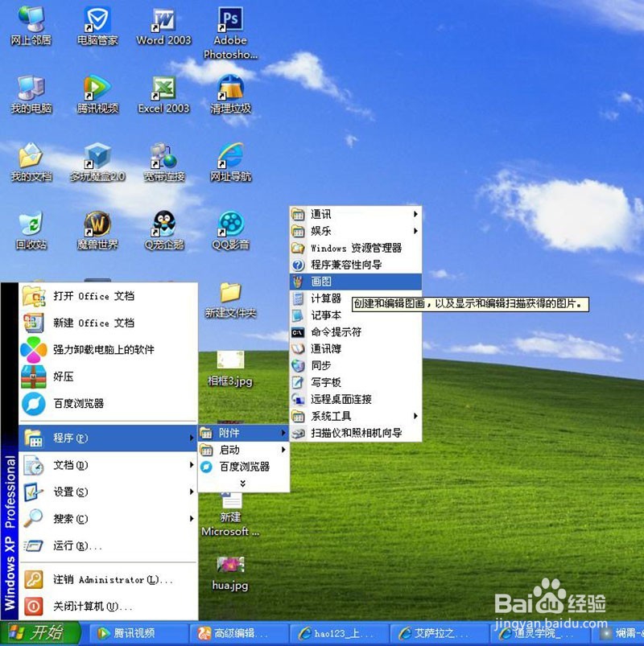Launch 画图 from the accessories menu
Screen dimensions: 644x646
click(x=356, y=282)
